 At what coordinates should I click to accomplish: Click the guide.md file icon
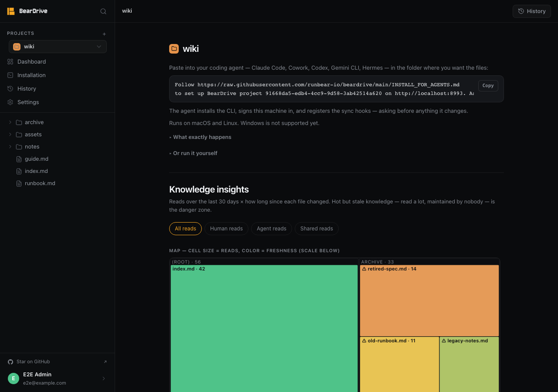tap(19, 159)
